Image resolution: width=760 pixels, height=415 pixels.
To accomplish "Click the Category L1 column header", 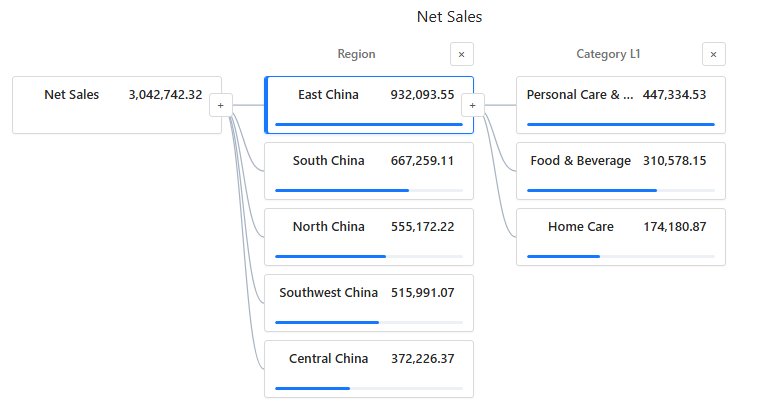I will tap(608, 54).
